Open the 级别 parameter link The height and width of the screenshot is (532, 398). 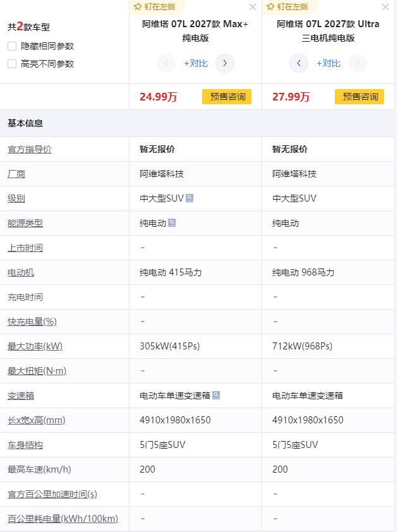point(16,198)
